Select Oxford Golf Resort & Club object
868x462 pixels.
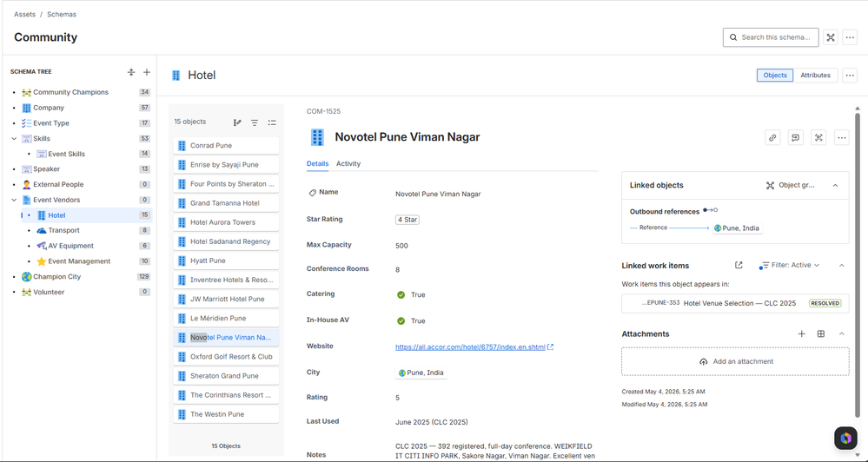pos(226,357)
